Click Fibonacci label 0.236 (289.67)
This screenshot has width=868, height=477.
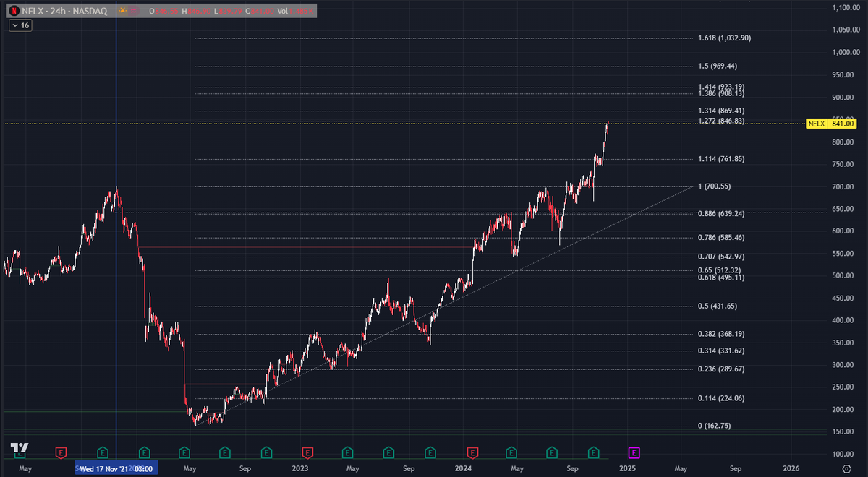[721, 369]
